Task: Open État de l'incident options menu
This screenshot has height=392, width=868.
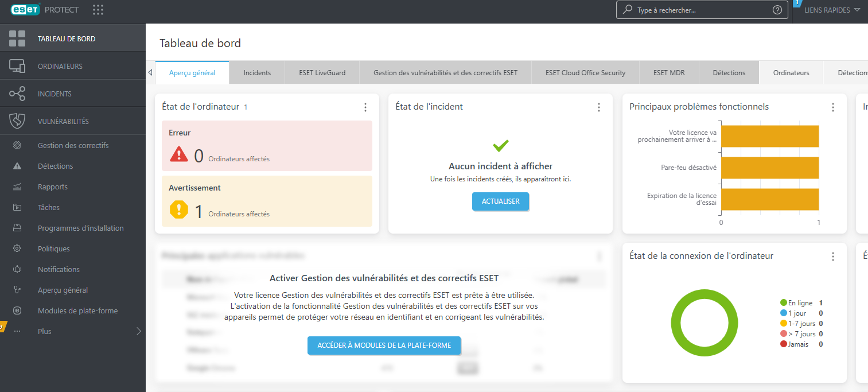Action: click(599, 107)
